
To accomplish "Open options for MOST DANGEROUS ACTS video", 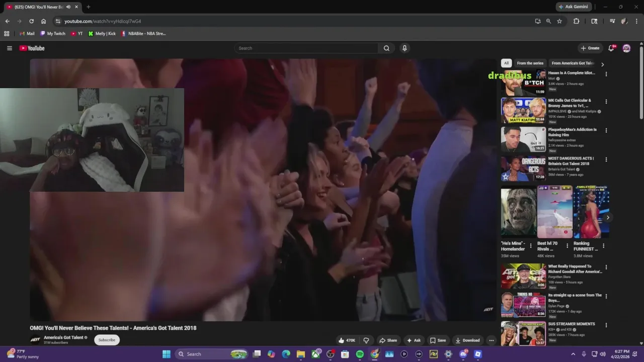I will tap(606, 159).
